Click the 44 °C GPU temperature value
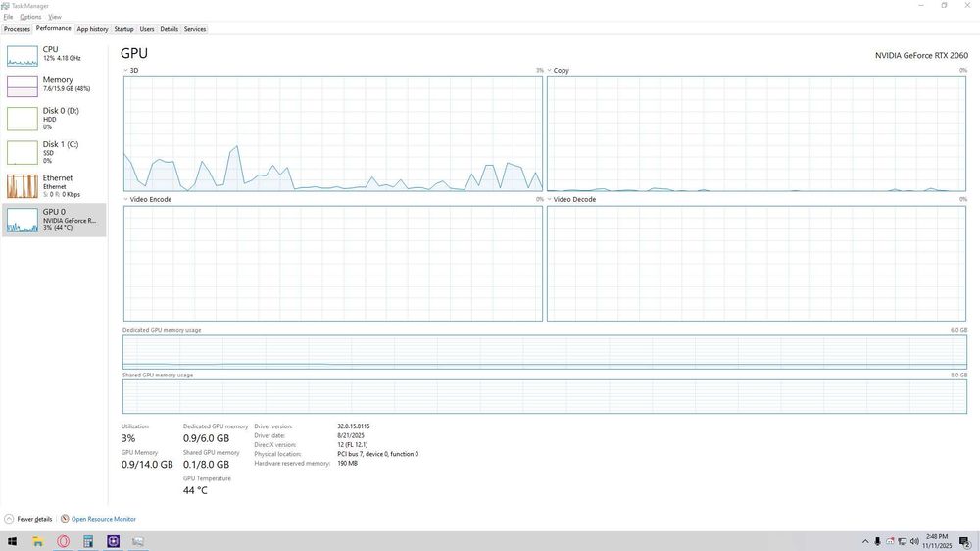The image size is (980, 551). click(195, 491)
